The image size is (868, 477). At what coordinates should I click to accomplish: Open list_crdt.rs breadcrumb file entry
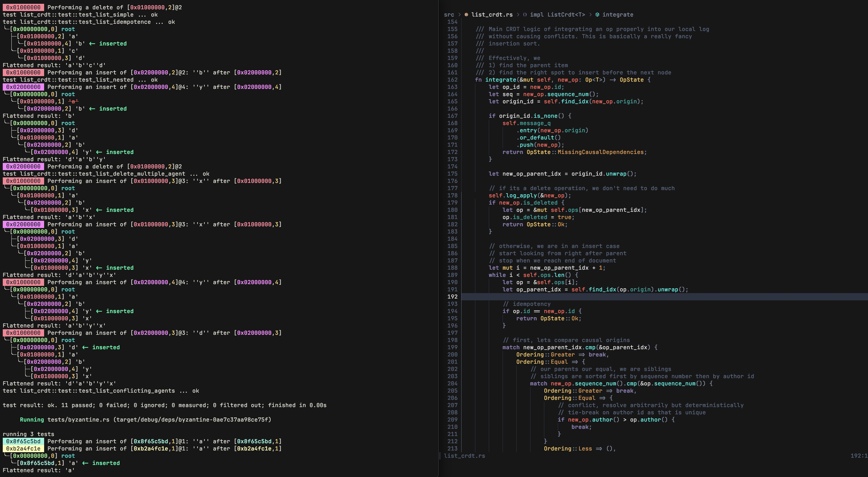[x=492, y=14]
